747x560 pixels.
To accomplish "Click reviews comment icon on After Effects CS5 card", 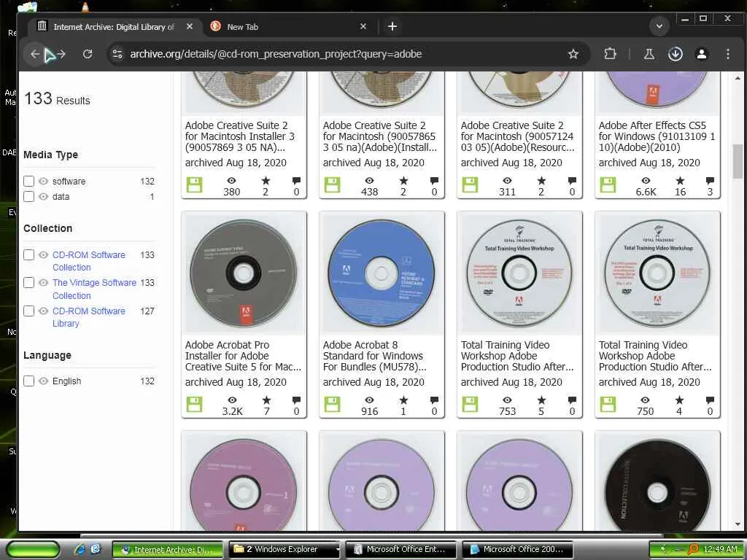I will tap(710, 181).
